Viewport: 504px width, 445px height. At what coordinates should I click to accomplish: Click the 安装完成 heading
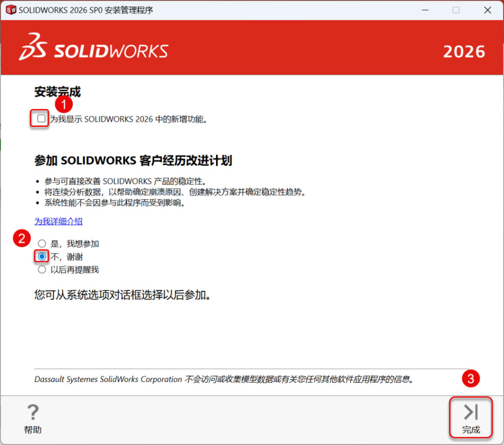click(x=57, y=92)
